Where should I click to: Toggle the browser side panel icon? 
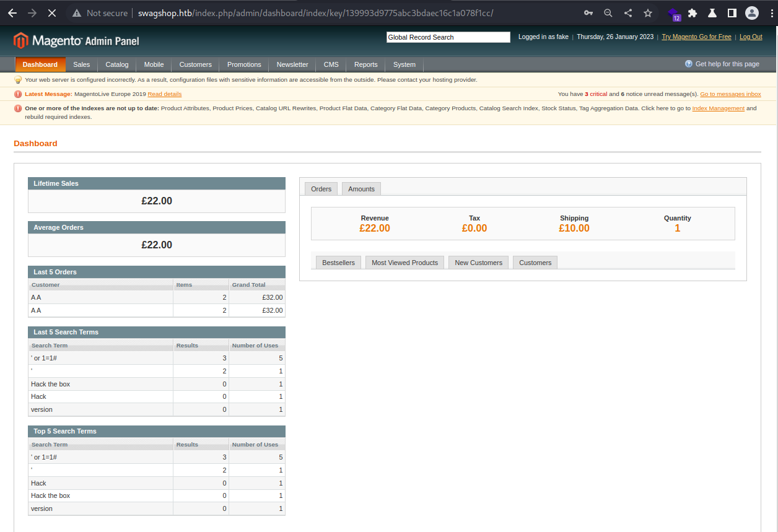coord(732,13)
